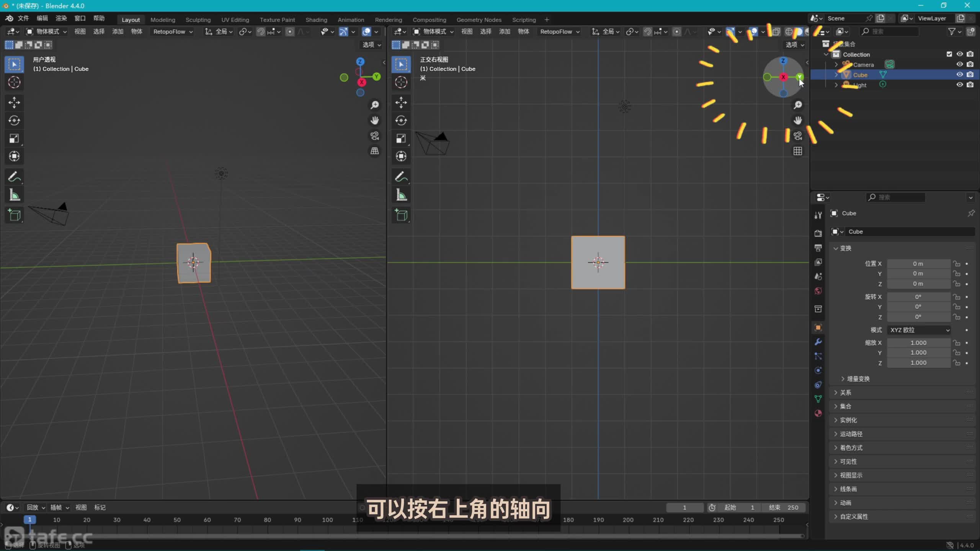Image resolution: width=980 pixels, height=551 pixels.
Task: Select the Rotate tool in left viewport
Action: tap(14, 121)
